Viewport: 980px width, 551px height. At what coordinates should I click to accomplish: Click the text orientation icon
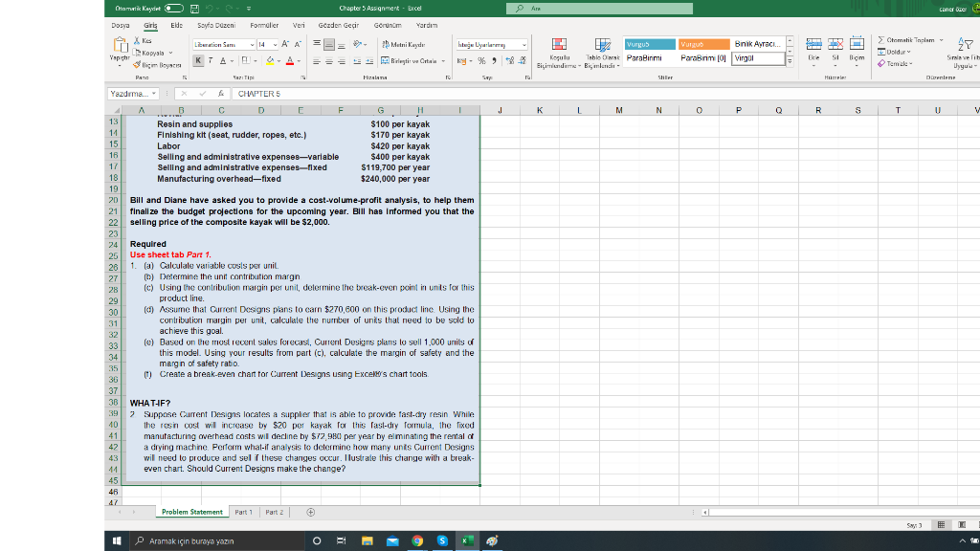point(357,44)
